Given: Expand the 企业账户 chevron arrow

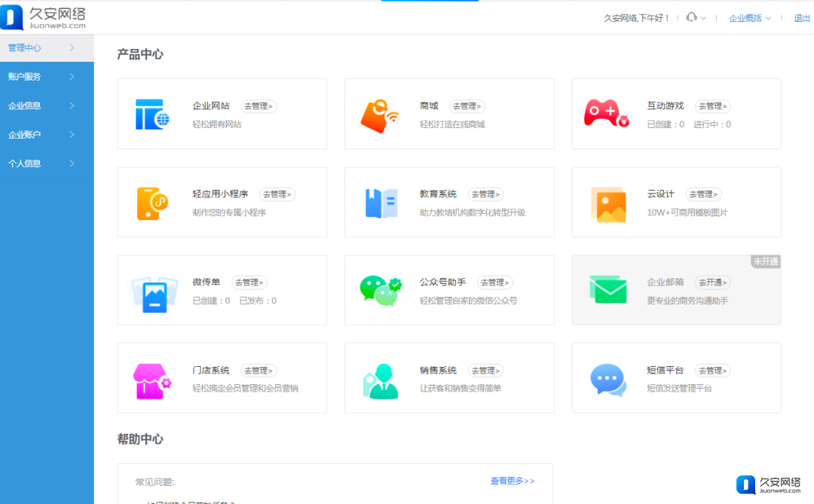Looking at the screenshot, I should (72, 134).
